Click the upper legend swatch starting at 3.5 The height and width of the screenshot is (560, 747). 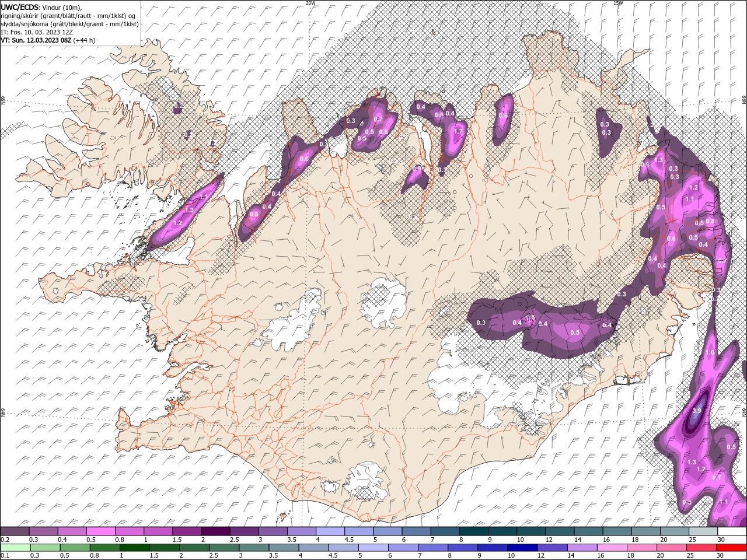click(x=301, y=531)
